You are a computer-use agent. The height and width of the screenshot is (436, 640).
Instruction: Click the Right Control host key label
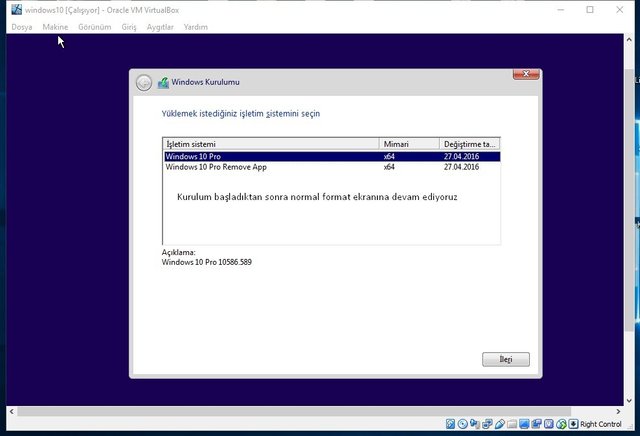coord(600,424)
